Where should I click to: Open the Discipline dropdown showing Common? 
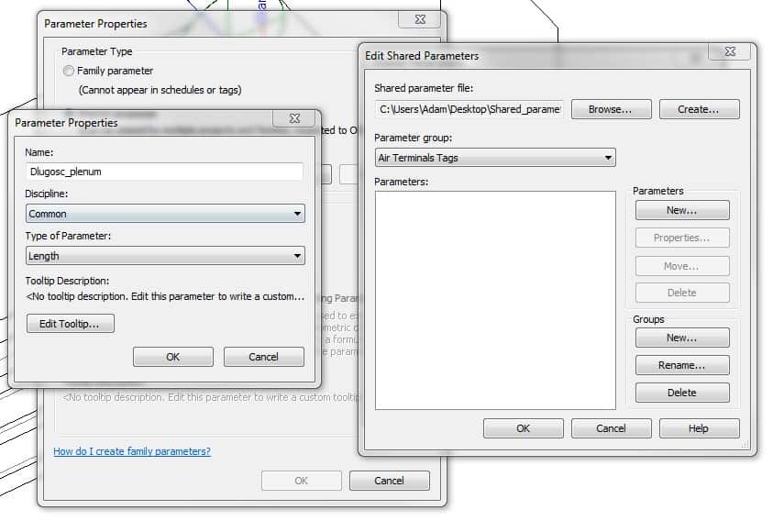point(165,214)
